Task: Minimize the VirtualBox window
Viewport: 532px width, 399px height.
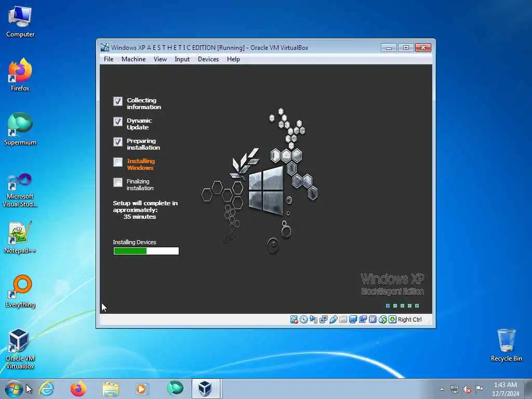Action: click(389, 48)
